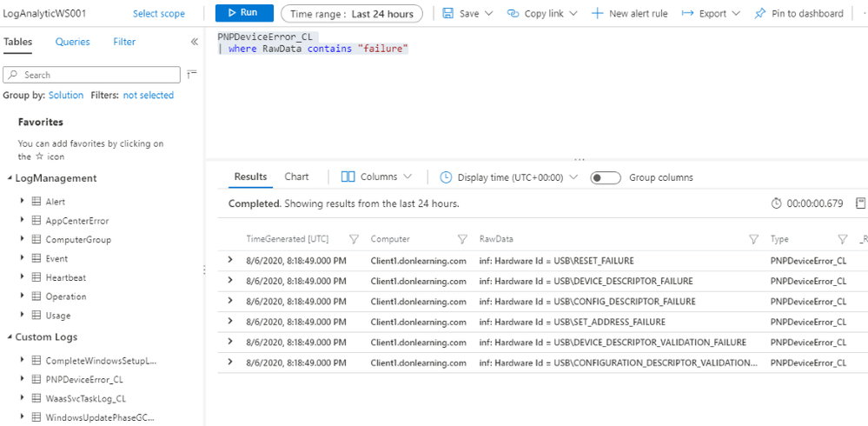
Task: Switch to the Filter tab
Action: click(124, 42)
